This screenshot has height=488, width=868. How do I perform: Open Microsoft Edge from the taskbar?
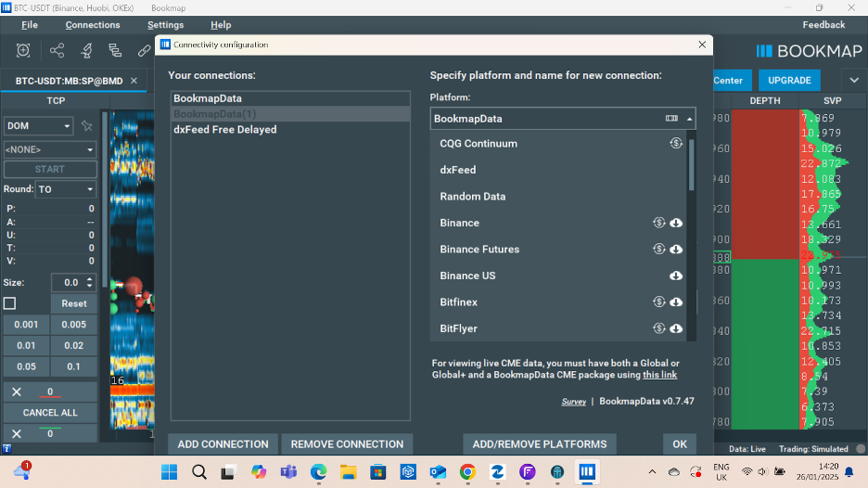318,472
